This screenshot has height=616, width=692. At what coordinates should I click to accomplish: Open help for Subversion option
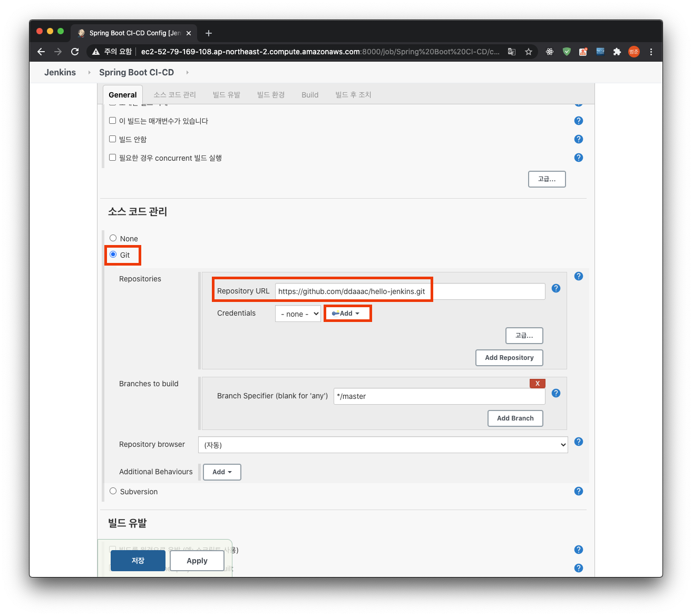point(579,491)
